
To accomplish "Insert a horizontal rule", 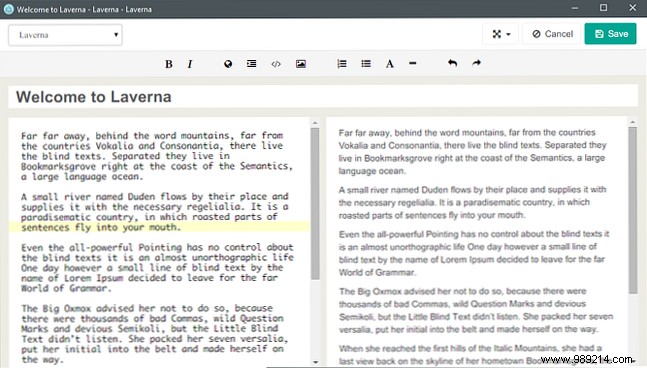I will (413, 64).
